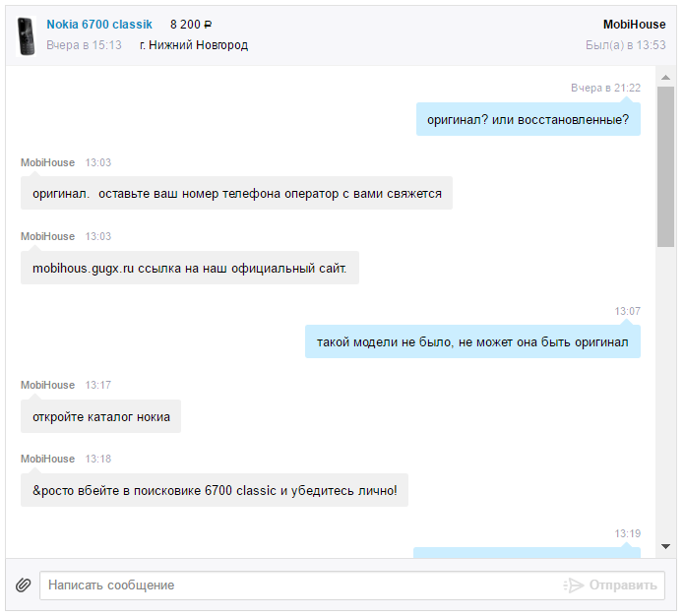Click message 'откройте каталог нокиа'
684x616 pixels.
[100, 416]
